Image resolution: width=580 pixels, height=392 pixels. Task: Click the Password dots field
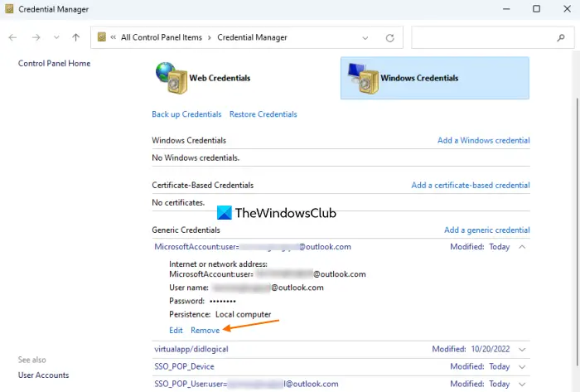point(223,301)
